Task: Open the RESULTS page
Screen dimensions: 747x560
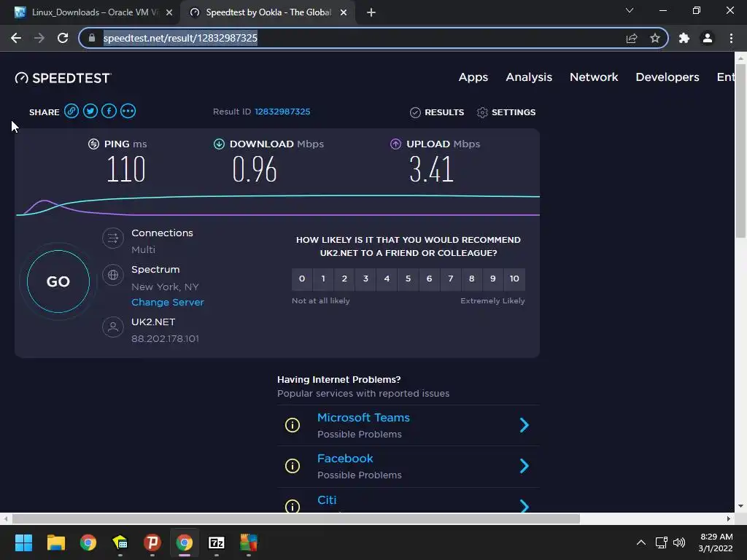Action: click(437, 112)
